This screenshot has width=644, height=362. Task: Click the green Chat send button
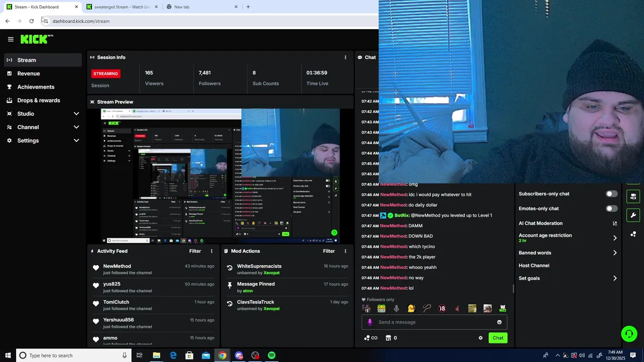[x=498, y=338]
